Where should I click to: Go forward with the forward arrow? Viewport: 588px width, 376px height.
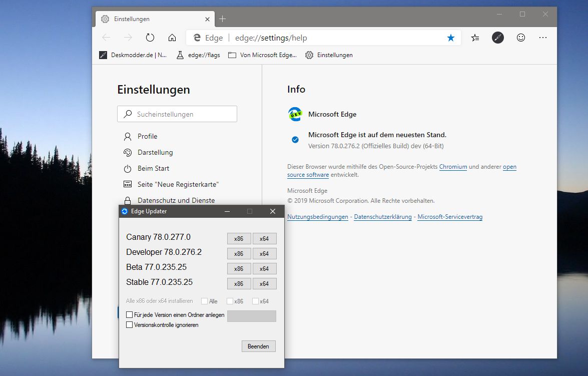tap(128, 38)
